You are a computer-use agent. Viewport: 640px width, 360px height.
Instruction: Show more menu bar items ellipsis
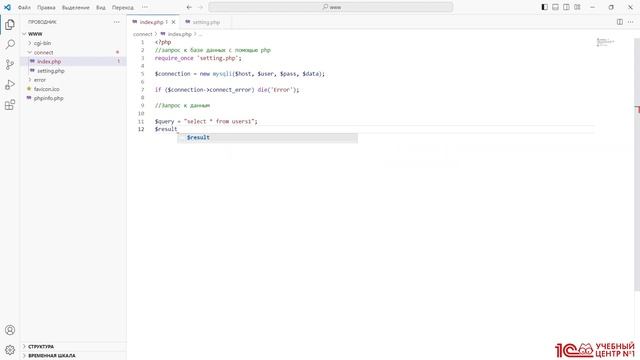pyautogui.click(x=145, y=7)
